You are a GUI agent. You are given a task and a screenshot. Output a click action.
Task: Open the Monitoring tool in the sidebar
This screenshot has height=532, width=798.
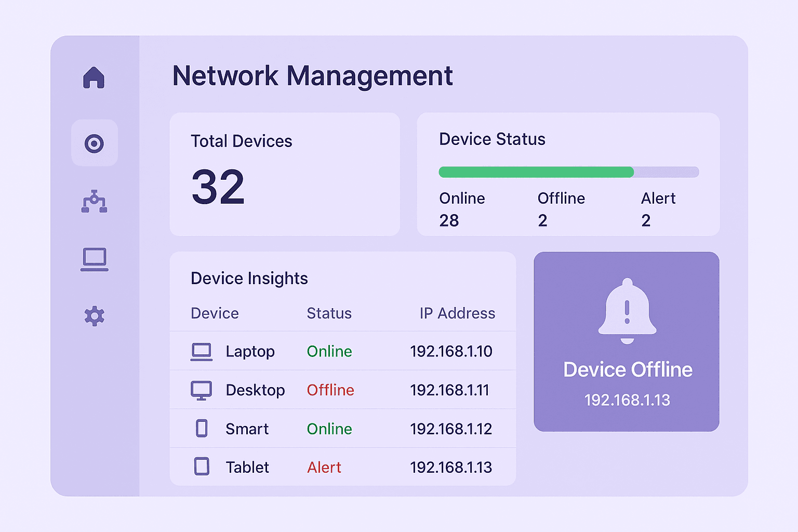click(x=94, y=143)
